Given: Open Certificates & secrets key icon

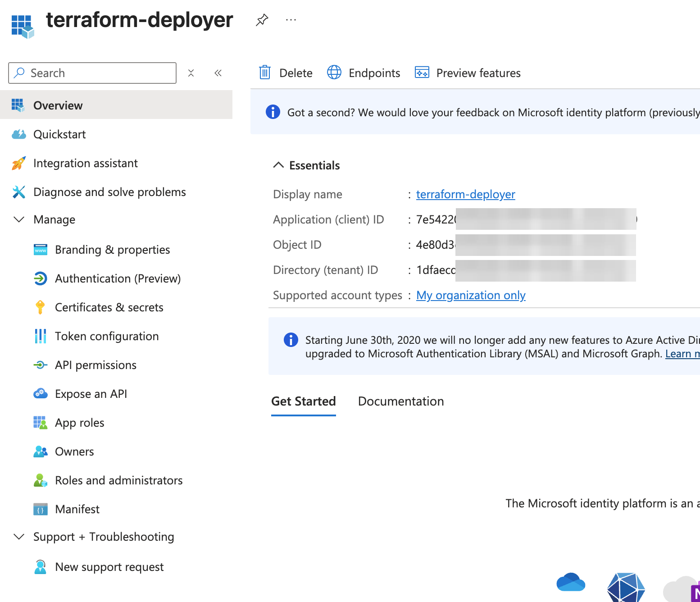Looking at the screenshot, I should (40, 307).
